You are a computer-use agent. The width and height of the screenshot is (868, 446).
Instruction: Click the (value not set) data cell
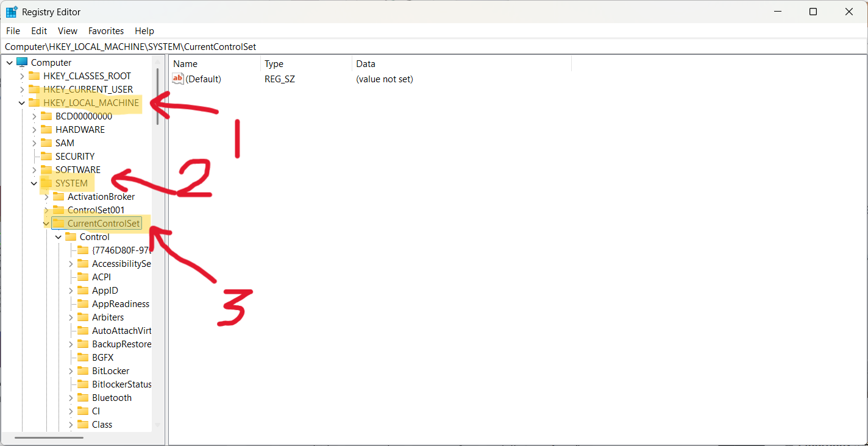pos(385,79)
